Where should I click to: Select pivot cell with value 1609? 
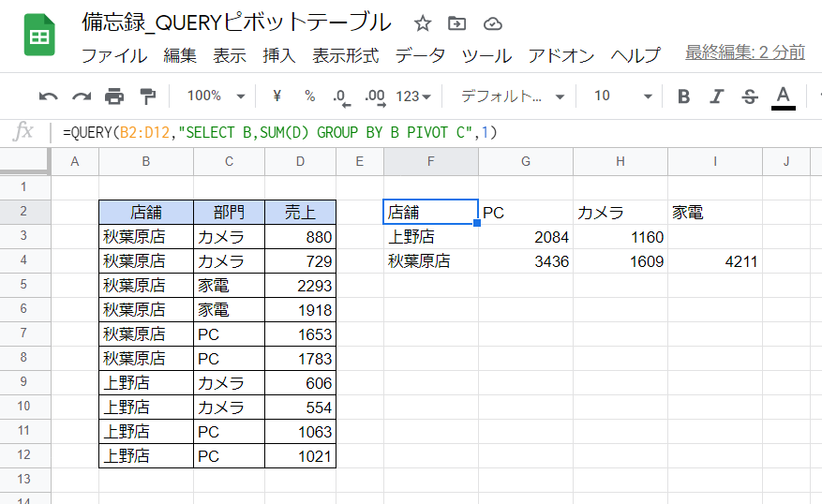tap(620, 261)
